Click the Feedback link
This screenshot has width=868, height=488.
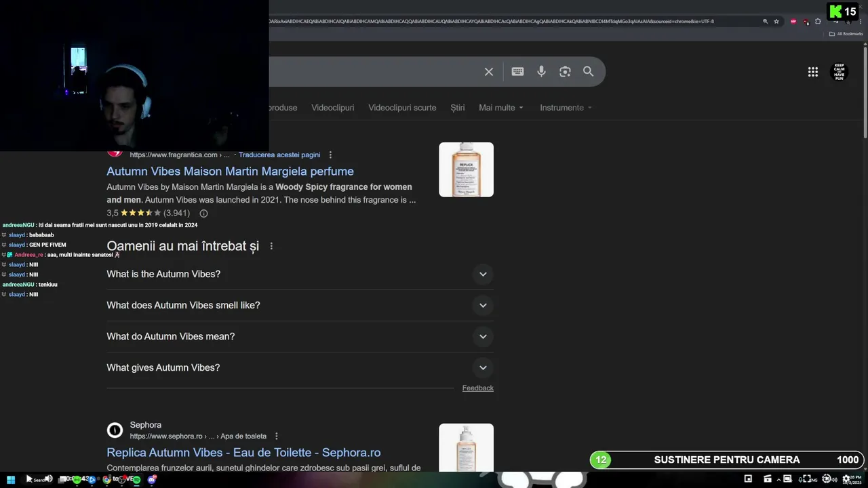coord(477,388)
